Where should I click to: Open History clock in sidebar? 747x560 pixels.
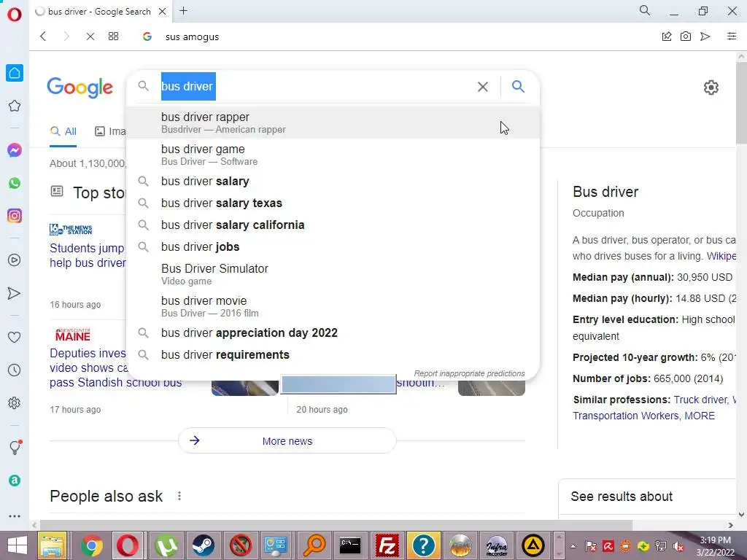pyautogui.click(x=15, y=370)
